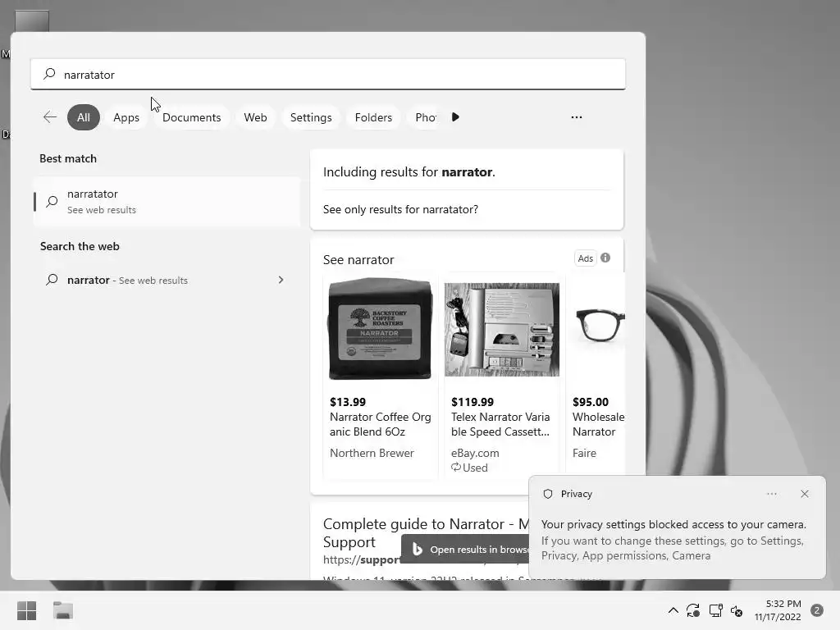Switch to the Settings filter tab
Viewport: 840px width, 630px height.
pos(311,117)
